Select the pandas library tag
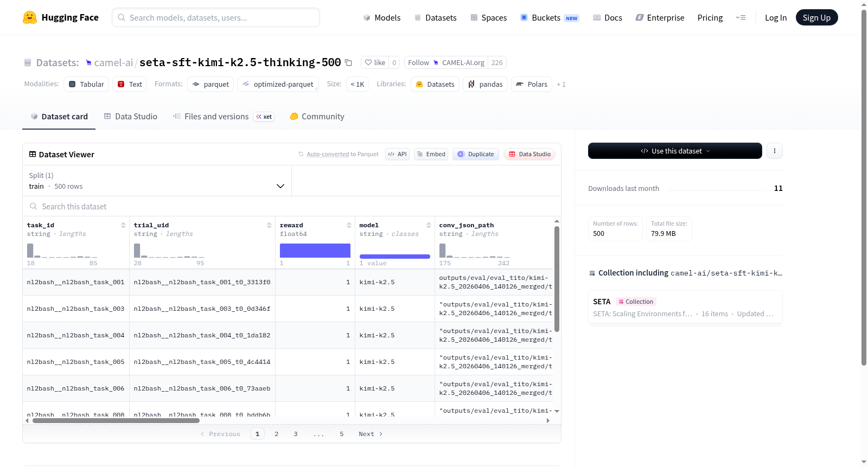The height and width of the screenshot is (467, 868). [x=486, y=84]
